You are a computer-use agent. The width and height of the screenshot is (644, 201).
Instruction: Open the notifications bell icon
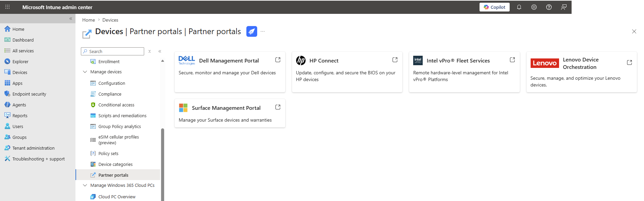click(519, 7)
